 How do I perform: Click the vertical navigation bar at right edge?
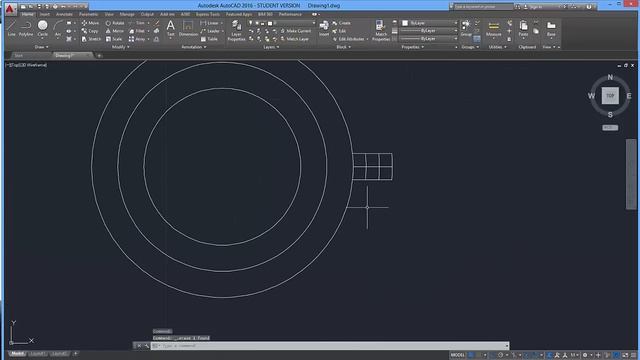coord(631,174)
